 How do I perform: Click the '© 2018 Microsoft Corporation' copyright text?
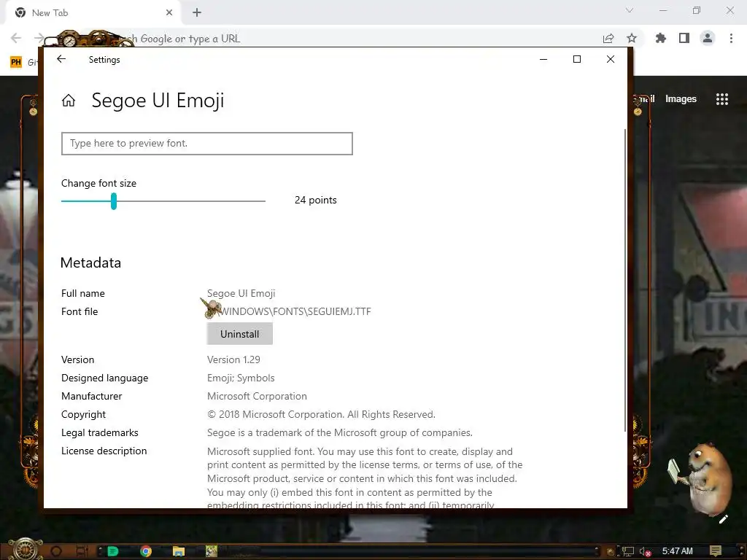coord(321,414)
